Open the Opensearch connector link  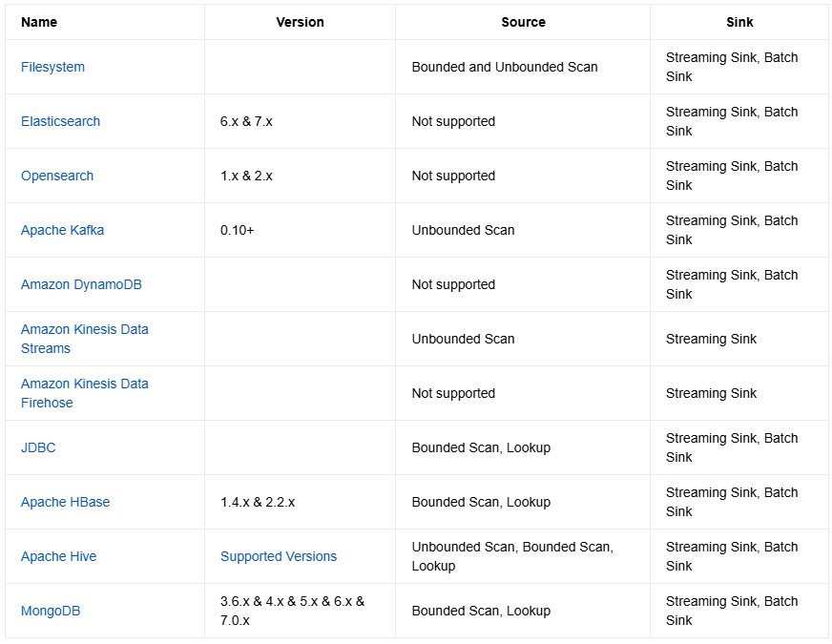57,176
